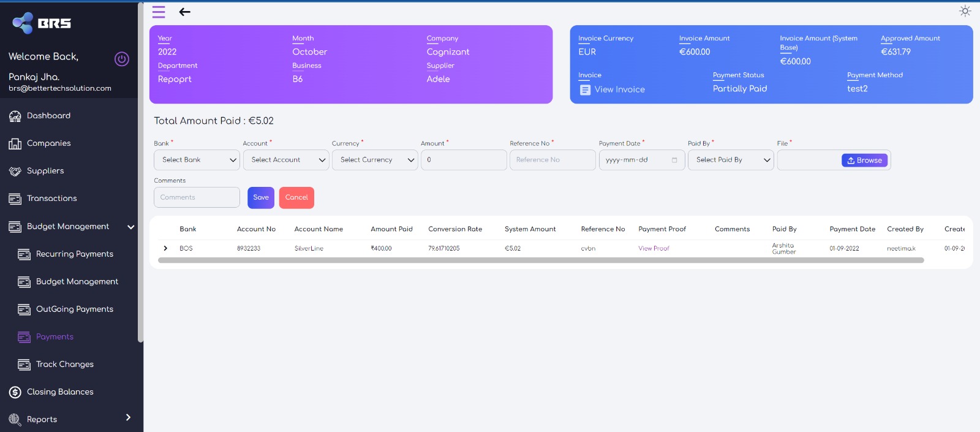
Task: Click the Suppliers handshake icon
Action: [15, 172]
